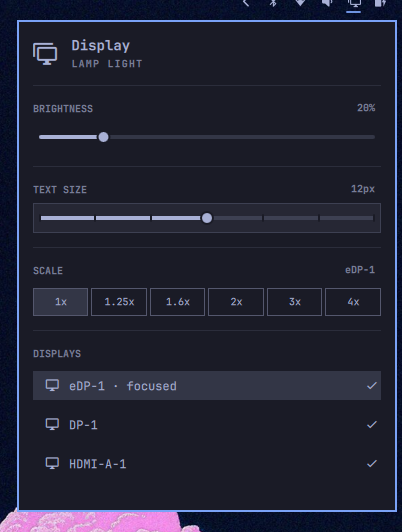Toggle the HDMI-A-1 display checkmark
Image resolution: width=402 pixels, height=532 pixels.
372,463
